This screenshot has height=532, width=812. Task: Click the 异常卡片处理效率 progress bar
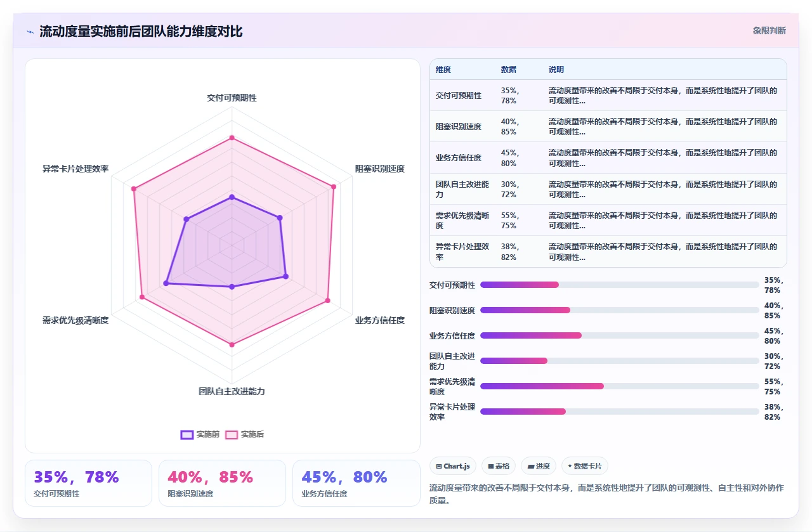pos(619,412)
